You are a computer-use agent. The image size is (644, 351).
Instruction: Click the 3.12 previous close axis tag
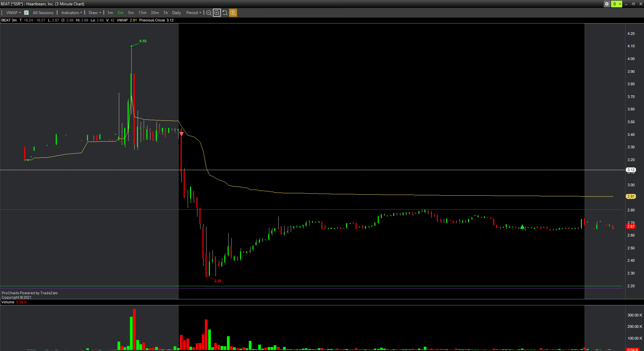point(631,170)
